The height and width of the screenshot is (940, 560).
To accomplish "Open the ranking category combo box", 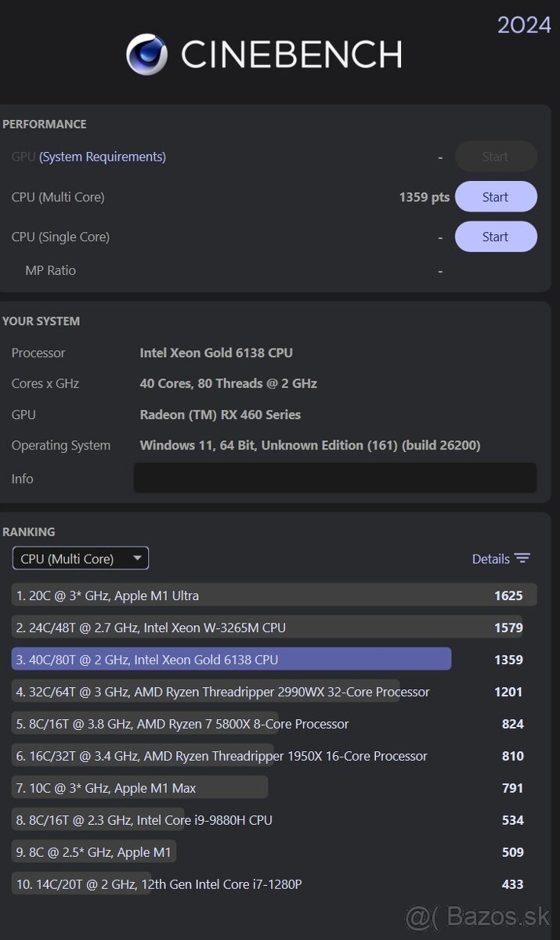I will click(78, 558).
